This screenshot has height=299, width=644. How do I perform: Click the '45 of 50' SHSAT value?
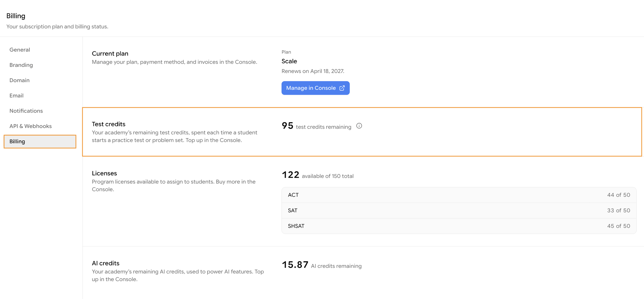click(x=619, y=226)
